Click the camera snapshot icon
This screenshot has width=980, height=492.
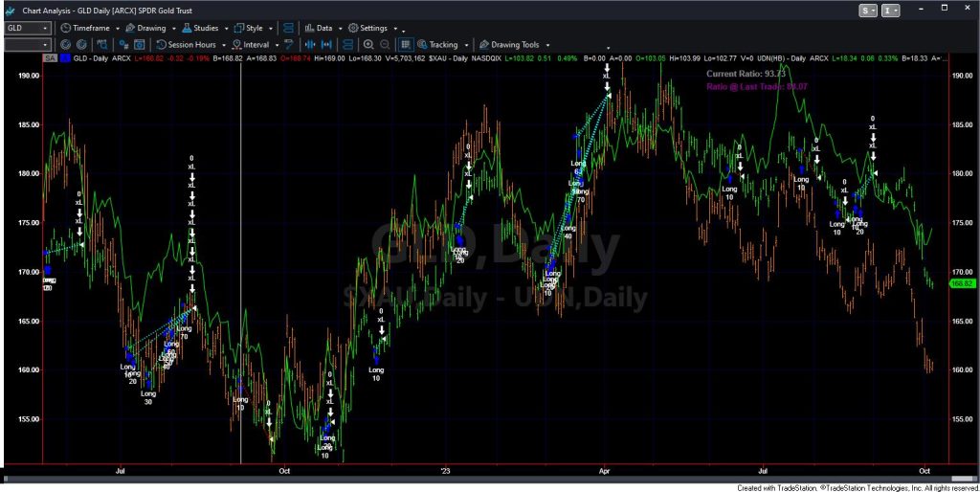[x=140, y=45]
